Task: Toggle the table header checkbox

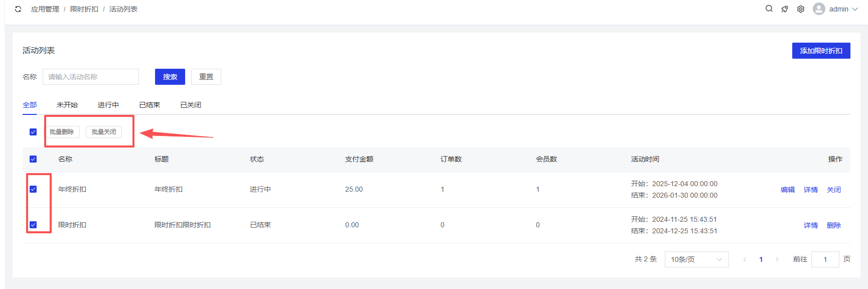Action: coord(33,159)
